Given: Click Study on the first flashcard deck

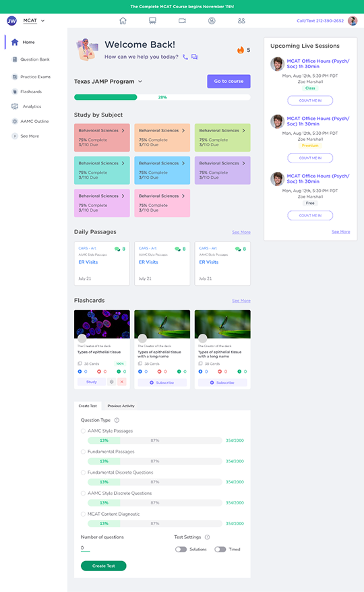Looking at the screenshot, I should click(92, 382).
